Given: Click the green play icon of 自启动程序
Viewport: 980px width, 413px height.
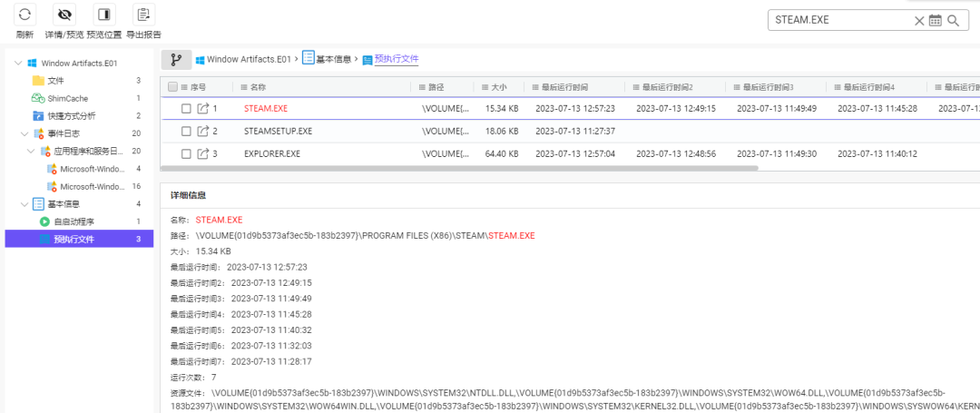Looking at the screenshot, I should click(x=45, y=221).
